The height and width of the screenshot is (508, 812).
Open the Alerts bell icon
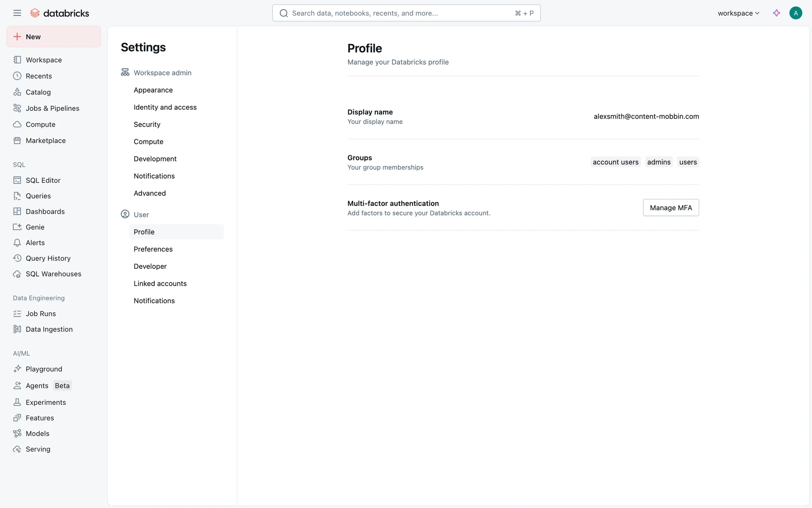tap(17, 243)
